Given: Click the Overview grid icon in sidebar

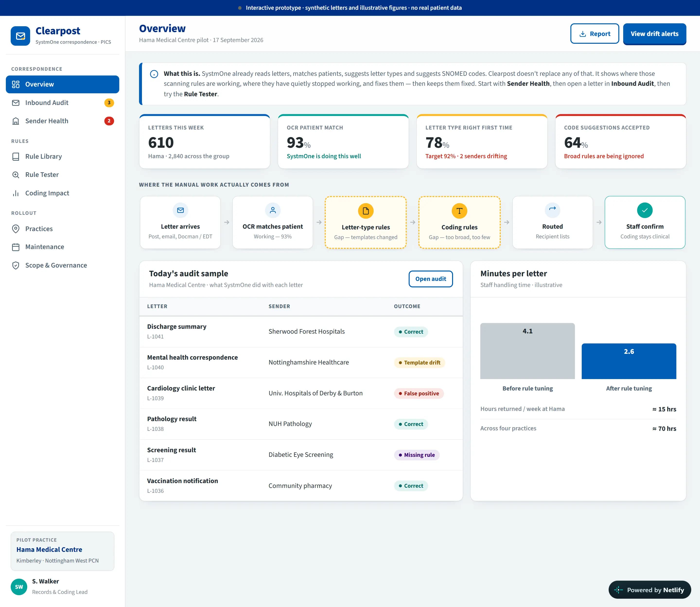Looking at the screenshot, I should point(16,84).
